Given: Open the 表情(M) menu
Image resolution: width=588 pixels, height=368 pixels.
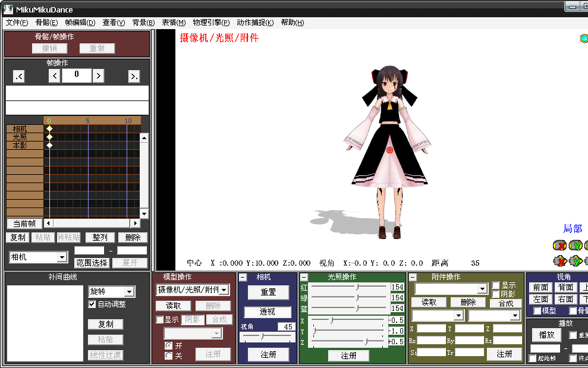Looking at the screenshot, I should 174,23.
